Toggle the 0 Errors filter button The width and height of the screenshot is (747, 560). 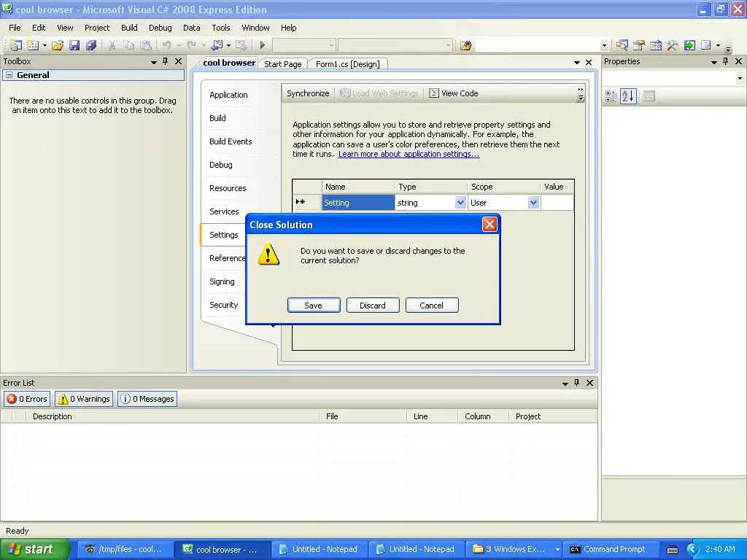pyautogui.click(x=27, y=399)
